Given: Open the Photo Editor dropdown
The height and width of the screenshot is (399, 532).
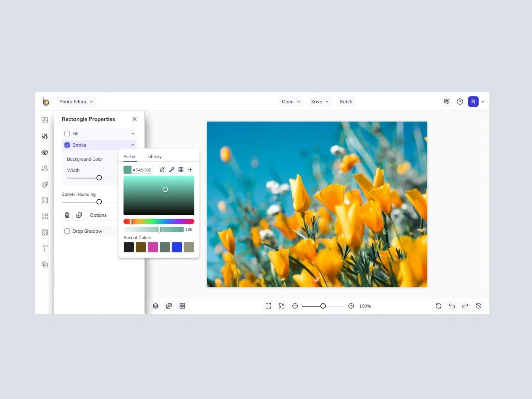Looking at the screenshot, I should (x=76, y=102).
